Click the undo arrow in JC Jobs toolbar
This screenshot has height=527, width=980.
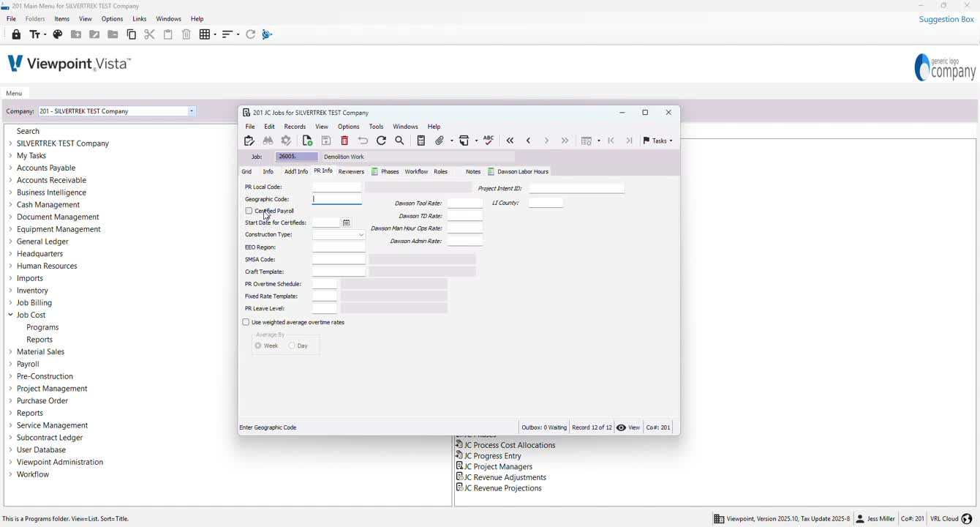[363, 141]
